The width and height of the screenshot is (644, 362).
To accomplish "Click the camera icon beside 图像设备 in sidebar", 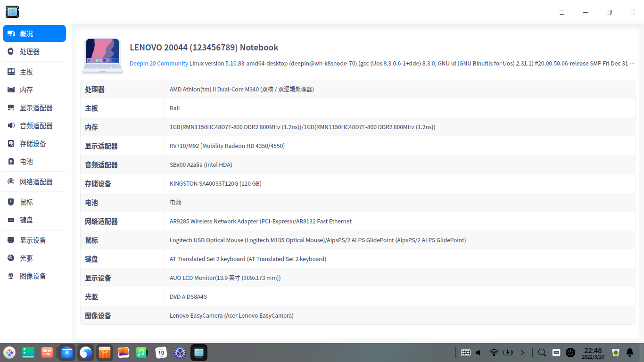I will 11,276.
